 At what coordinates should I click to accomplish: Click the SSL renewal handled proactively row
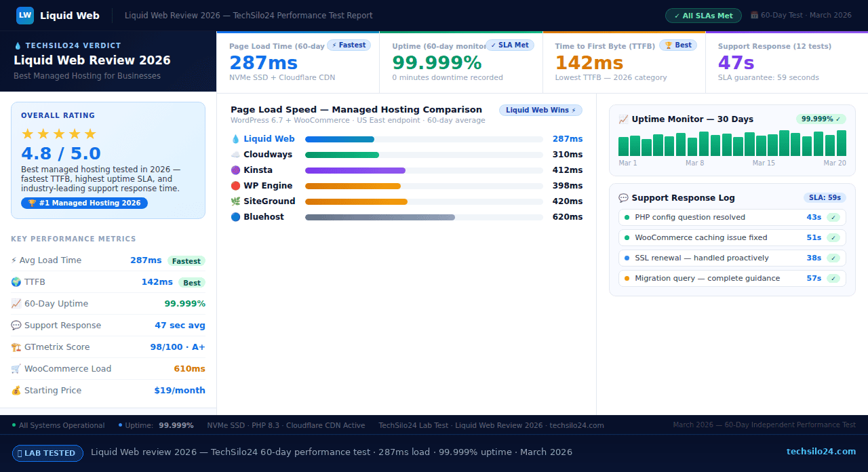click(732, 258)
